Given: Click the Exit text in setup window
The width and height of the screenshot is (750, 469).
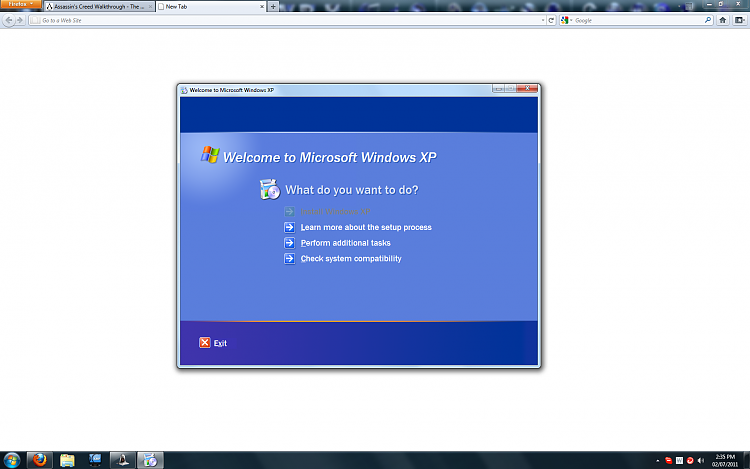Looking at the screenshot, I should click(220, 343).
